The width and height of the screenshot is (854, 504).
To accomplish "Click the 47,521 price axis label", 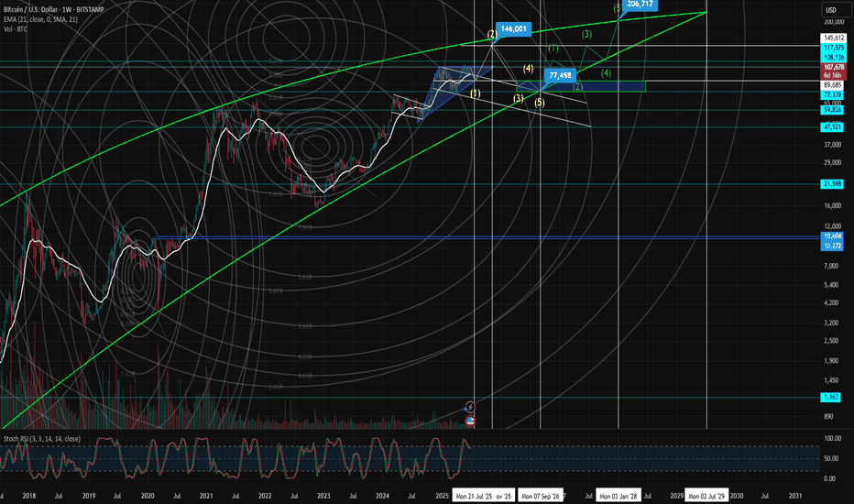I will pyautogui.click(x=833, y=127).
